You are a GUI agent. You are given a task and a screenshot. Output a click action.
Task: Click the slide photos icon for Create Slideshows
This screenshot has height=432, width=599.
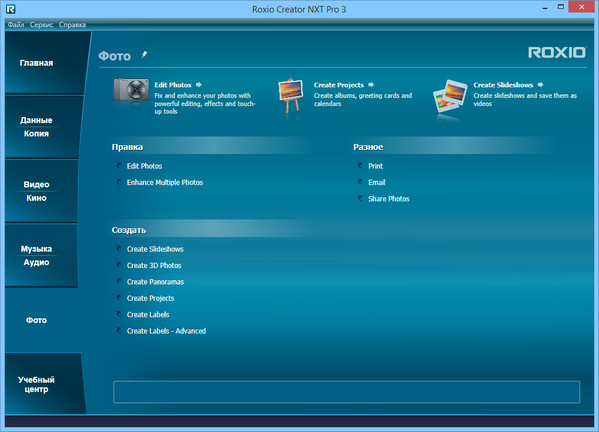[450, 95]
